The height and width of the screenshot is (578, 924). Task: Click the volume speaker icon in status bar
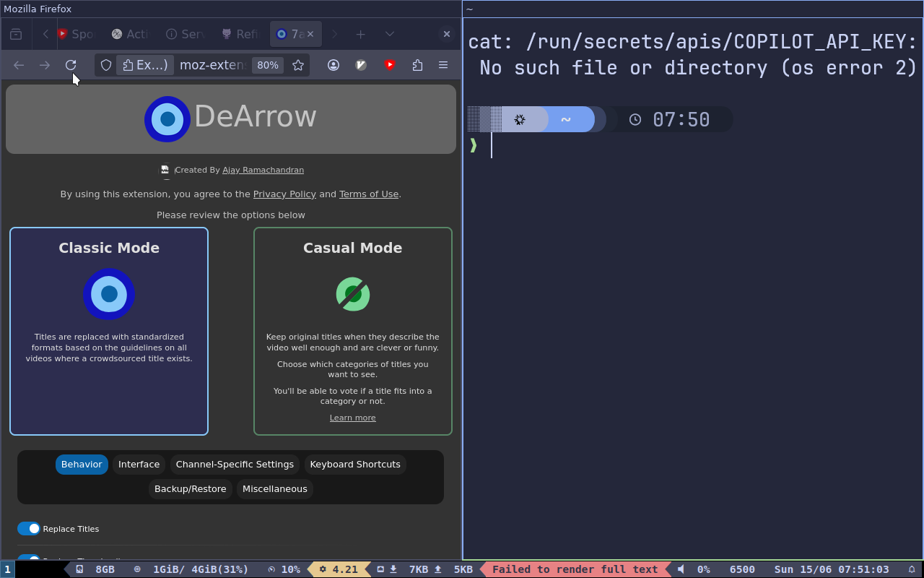point(681,569)
